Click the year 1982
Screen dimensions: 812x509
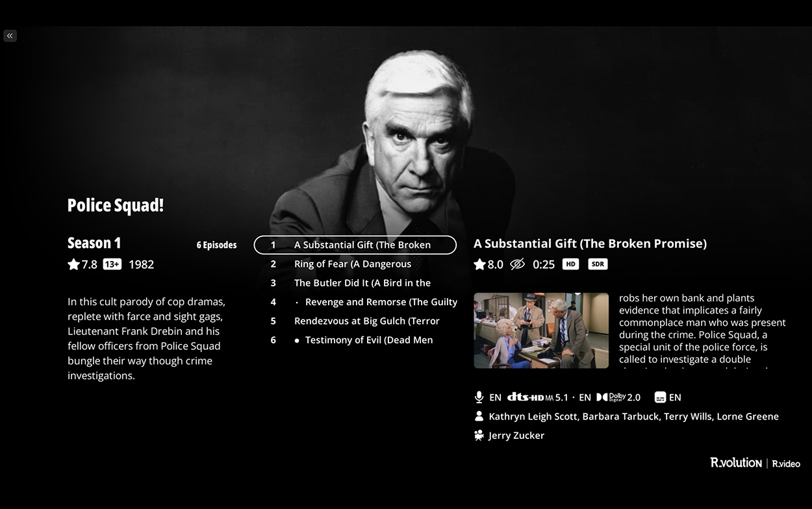point(141,264)
